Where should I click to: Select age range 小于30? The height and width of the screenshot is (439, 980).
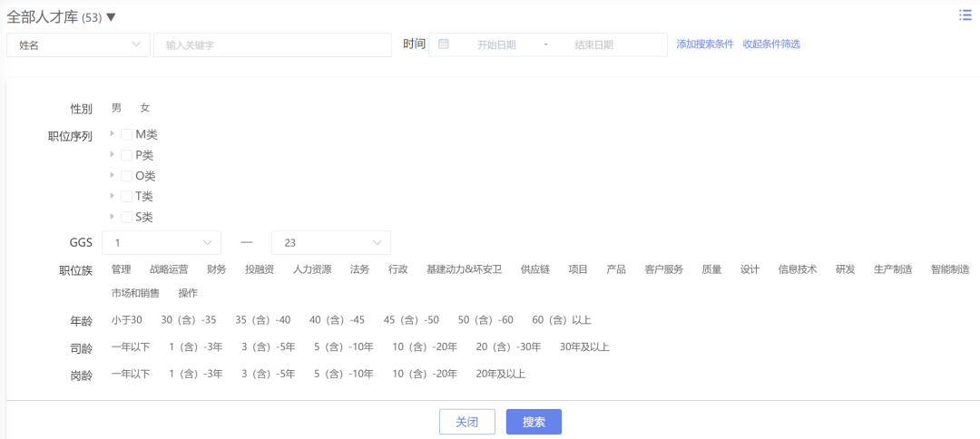[127, 320]
